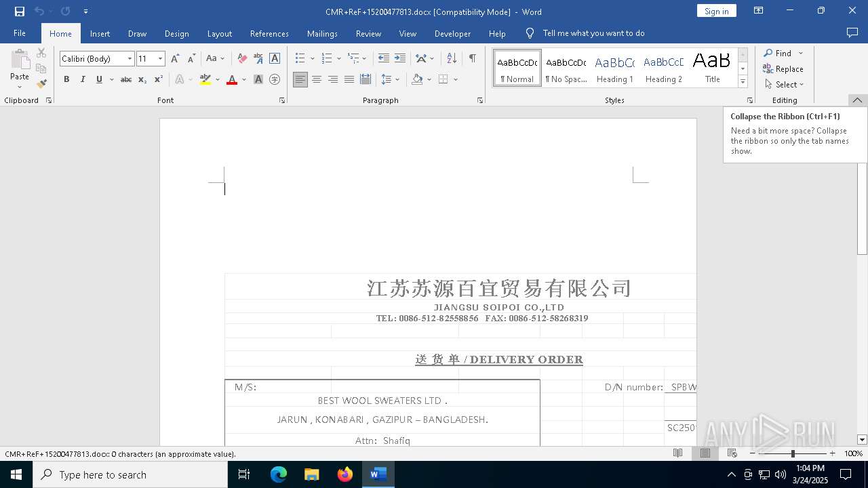Click the Replace button
868x488 pixels.
pyautogui.click(x=783, y=69)
